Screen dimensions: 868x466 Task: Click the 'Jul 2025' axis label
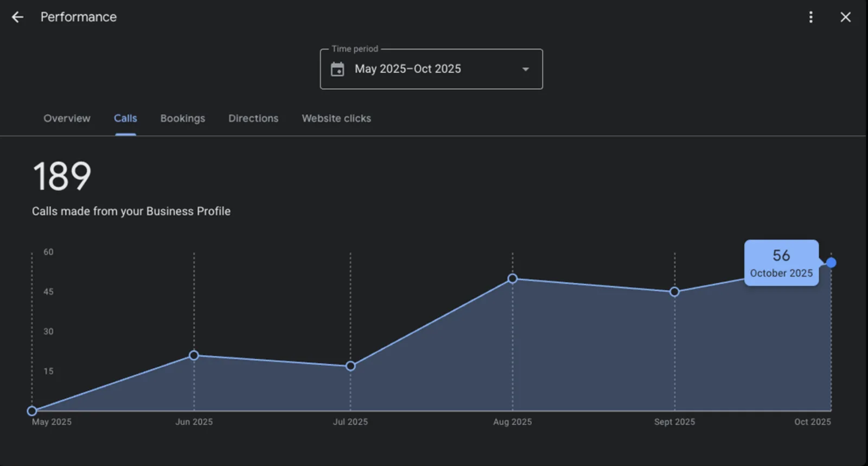[350, 422]
